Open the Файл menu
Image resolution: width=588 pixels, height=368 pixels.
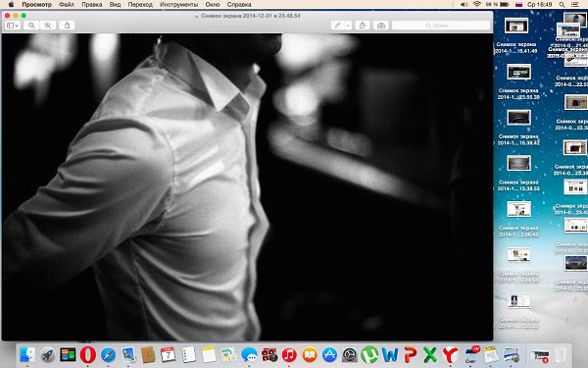click(x=67, y=5)
